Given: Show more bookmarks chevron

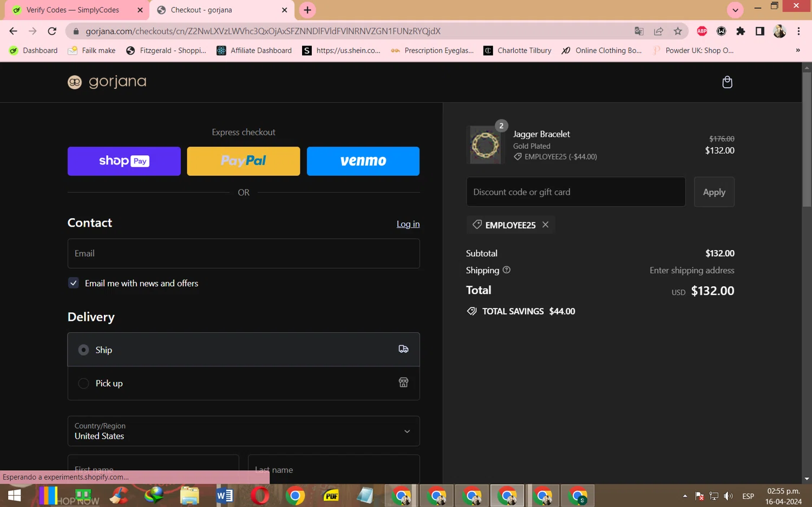Looking at the screenshot, I should point(797,50).
